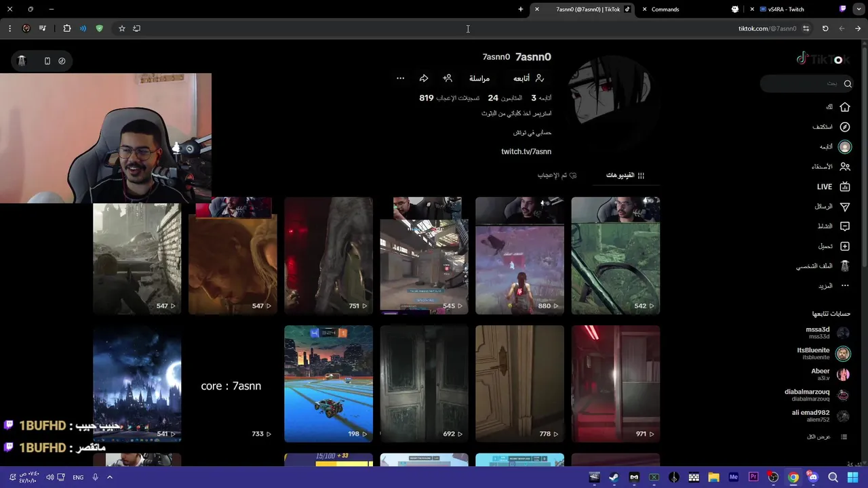Open the 'core : 7asnn' video
This screenshot has height=488, width=868.
point(233,384)
